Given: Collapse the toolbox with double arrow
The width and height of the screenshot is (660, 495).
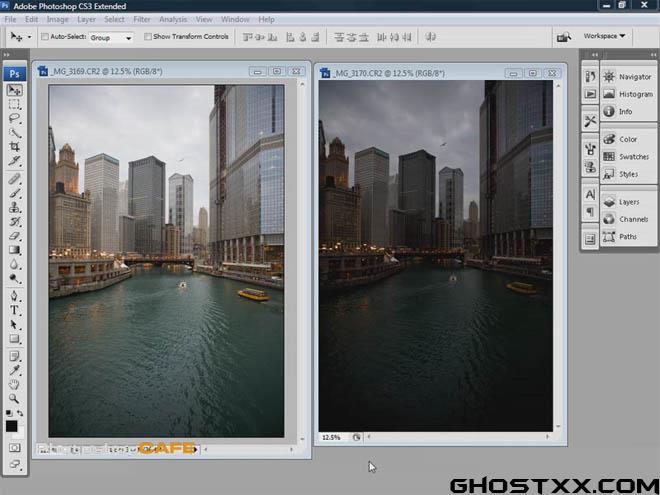Looking at the screenshot, I should coord(7,55).
